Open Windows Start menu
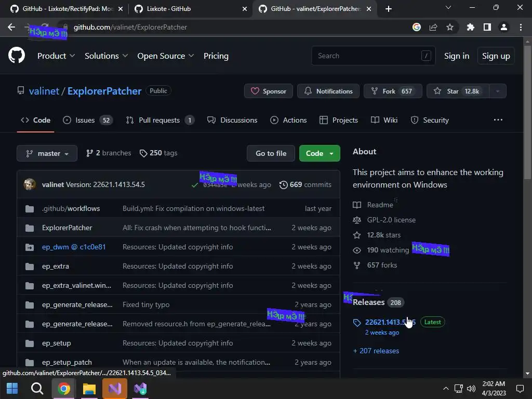This screenshot has width=532, height=399. 12,389
